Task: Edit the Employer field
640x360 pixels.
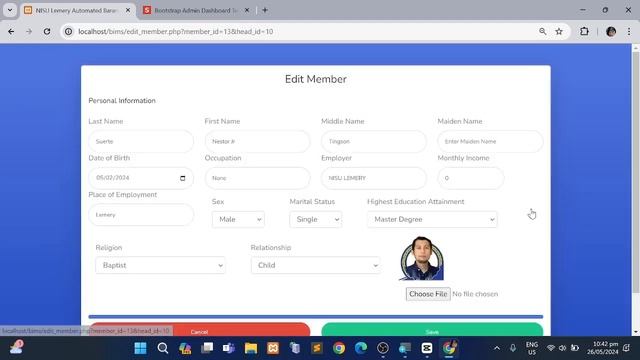Action: tap(373, 178)
